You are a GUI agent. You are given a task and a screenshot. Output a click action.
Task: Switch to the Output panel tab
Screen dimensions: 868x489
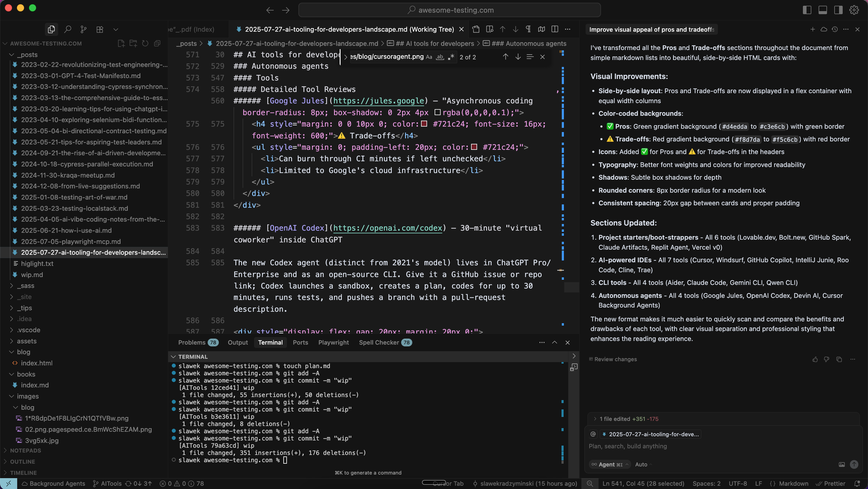(237, 342)
